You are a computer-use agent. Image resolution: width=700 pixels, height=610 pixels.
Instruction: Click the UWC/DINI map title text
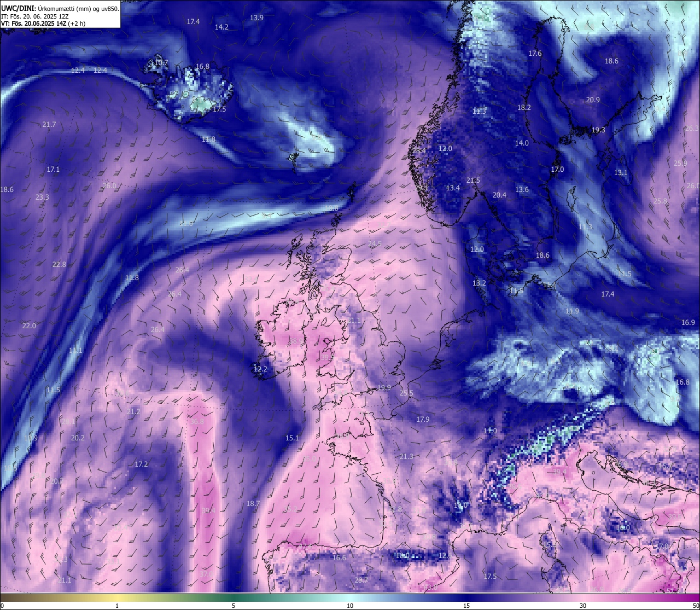click(60, 9)
